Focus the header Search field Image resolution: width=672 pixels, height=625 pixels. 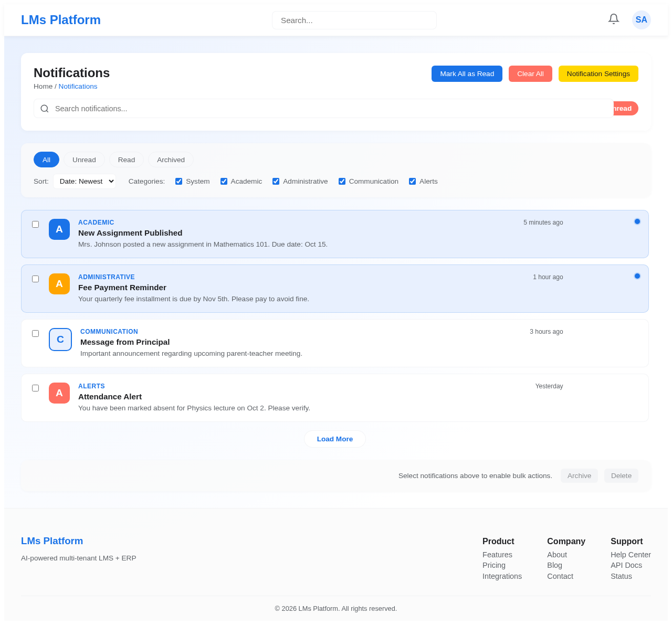354,20
